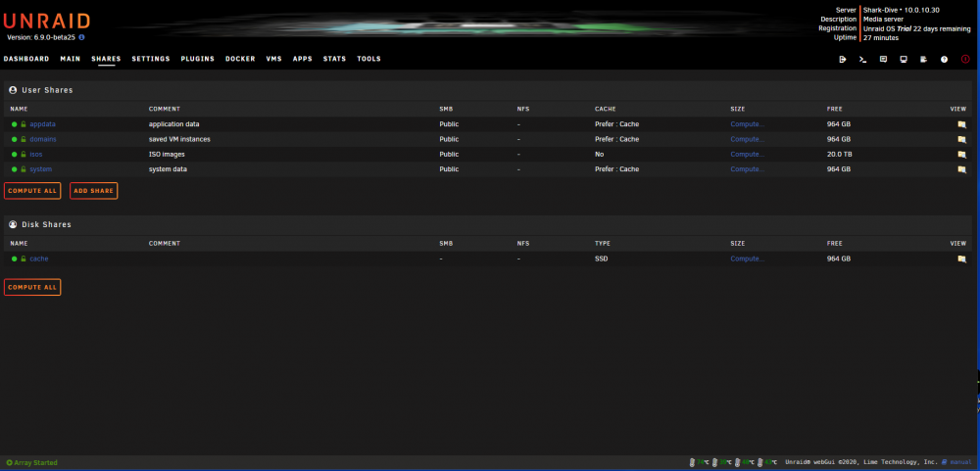Go to the Apps tab
The height and width of the screenshot is (471, 980).
[x=303, y=59]
